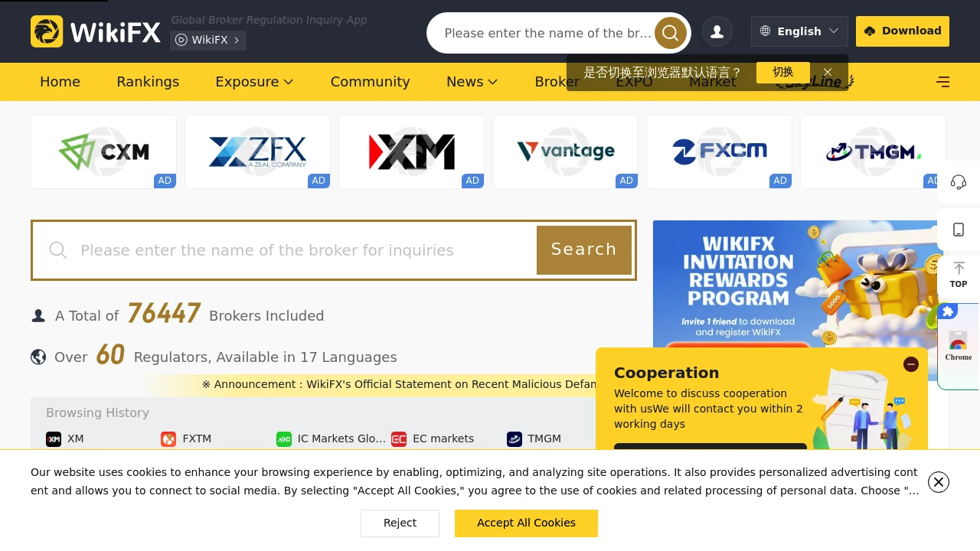The height and width of the screenshot is (551, 980).
Task: Click the EC markets icon in history
Action: point(399,439)
